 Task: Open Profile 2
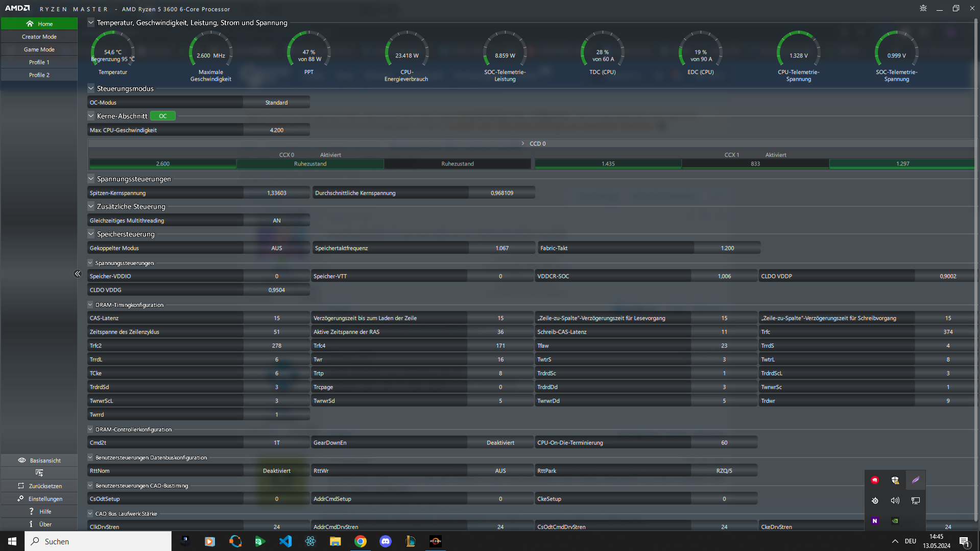39,75
